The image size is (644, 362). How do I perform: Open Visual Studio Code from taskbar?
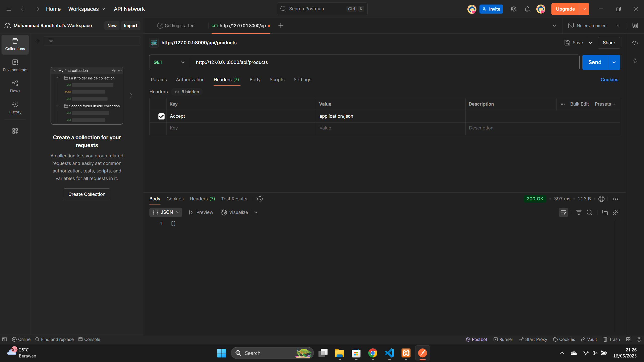coord(389,353)
